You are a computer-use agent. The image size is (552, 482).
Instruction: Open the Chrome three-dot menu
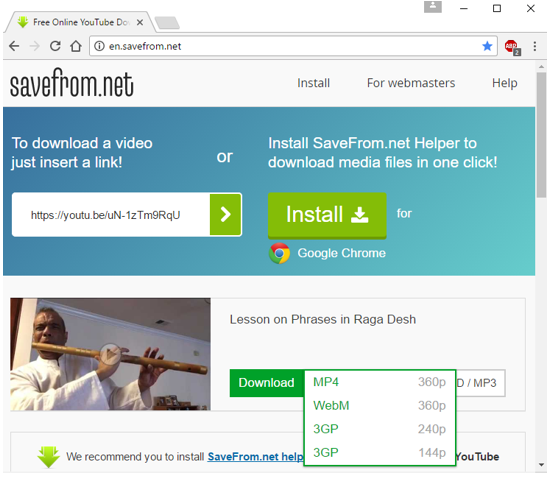pyautogui.click(x=534, y=46)
